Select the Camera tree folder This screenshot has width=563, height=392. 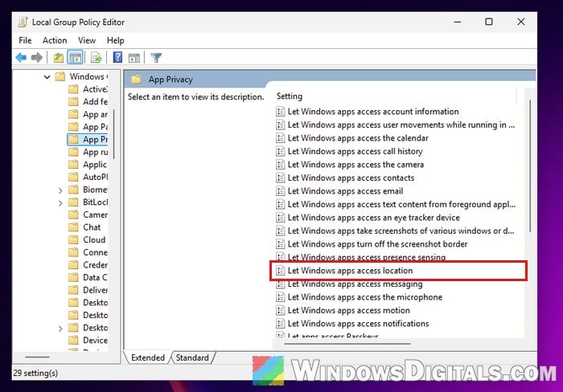tap(88, 214)
